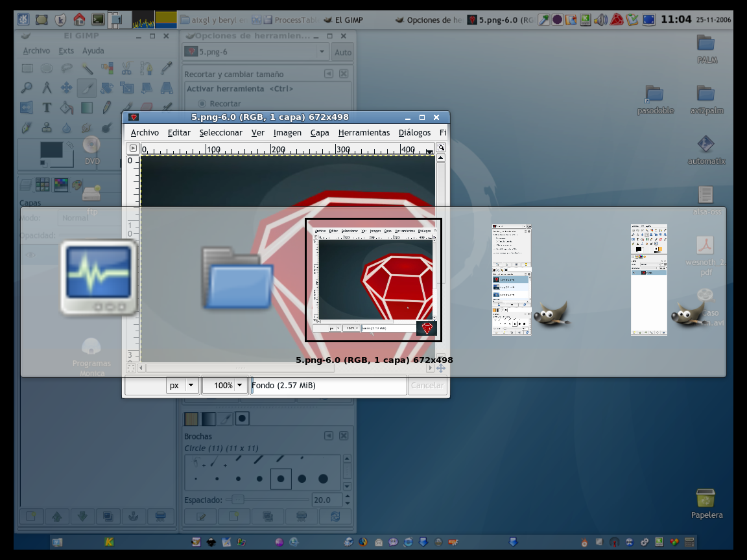Select the Rotate tool
747x560 pixels.
coord(107,87)
